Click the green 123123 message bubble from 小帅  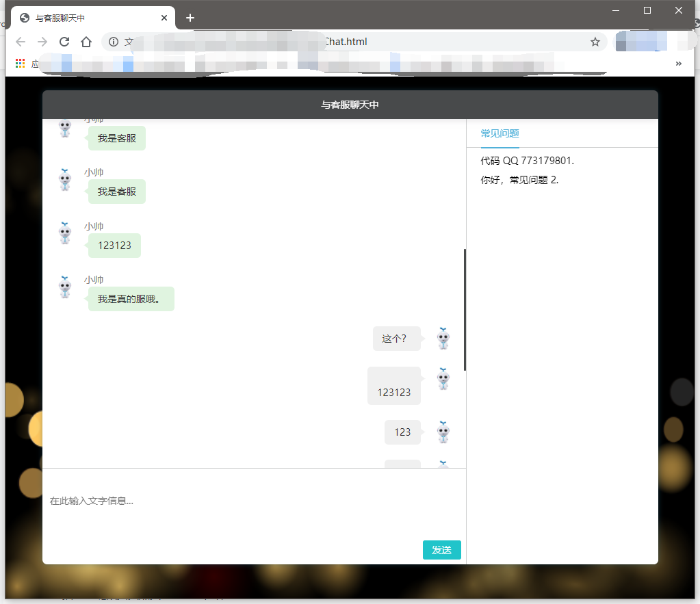[x=114, y=246]
